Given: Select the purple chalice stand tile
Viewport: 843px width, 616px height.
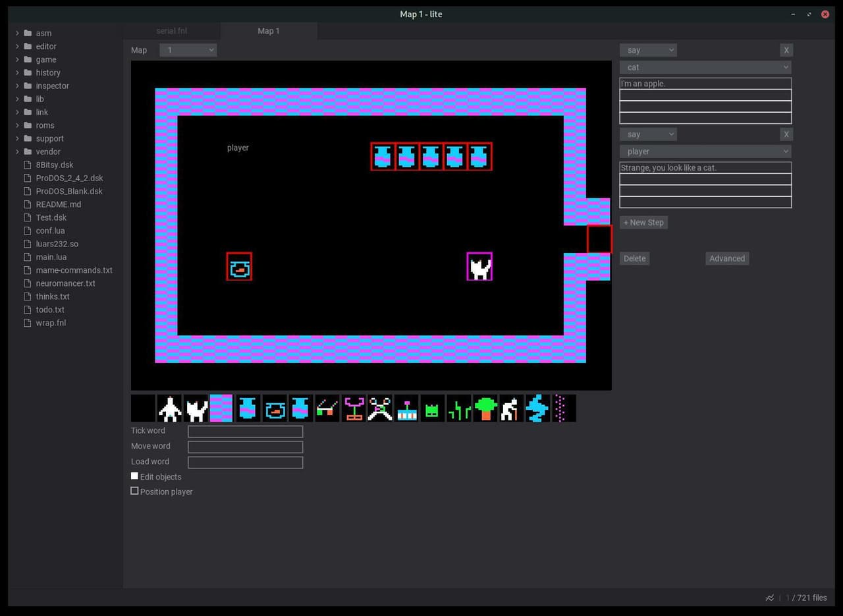Looking at the screenshot, I should [354, 408].
